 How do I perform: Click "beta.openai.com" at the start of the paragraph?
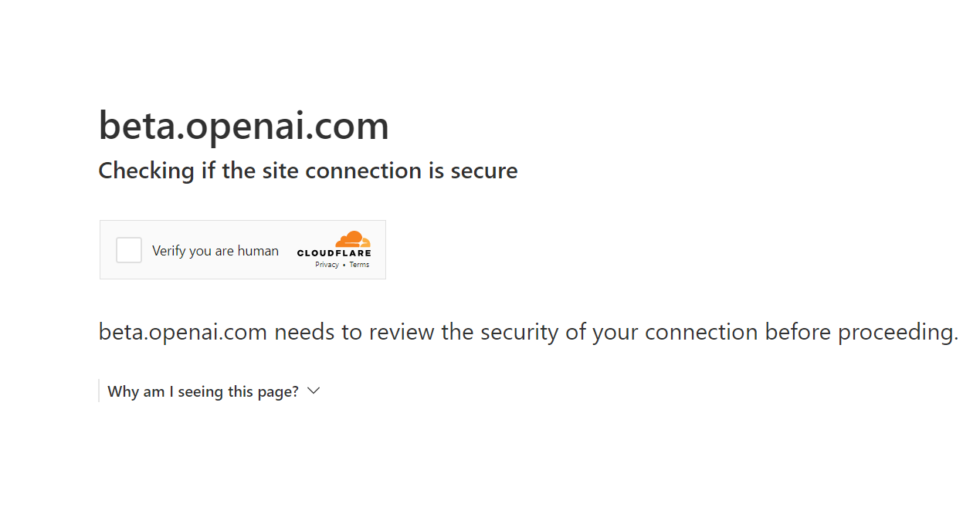[183, 333]
